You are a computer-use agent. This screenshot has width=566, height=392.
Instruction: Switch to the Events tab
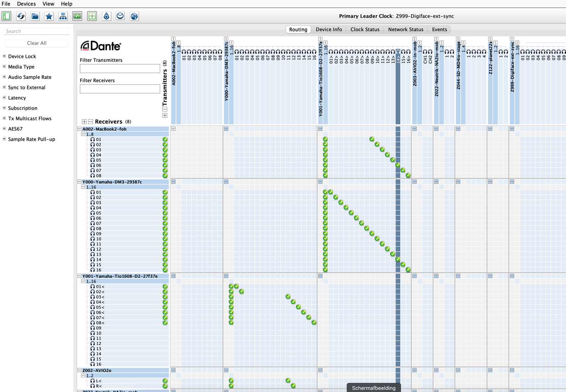point(439,30)
